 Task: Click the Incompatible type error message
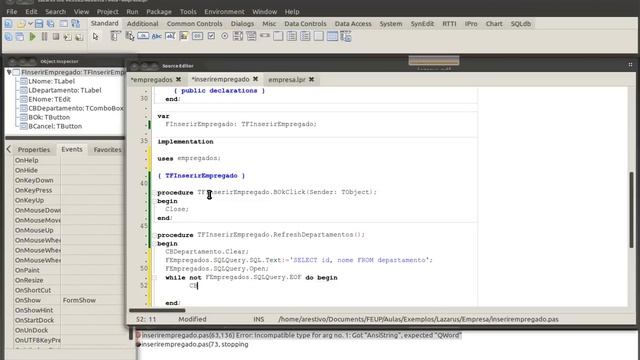[x=302, y=335]
